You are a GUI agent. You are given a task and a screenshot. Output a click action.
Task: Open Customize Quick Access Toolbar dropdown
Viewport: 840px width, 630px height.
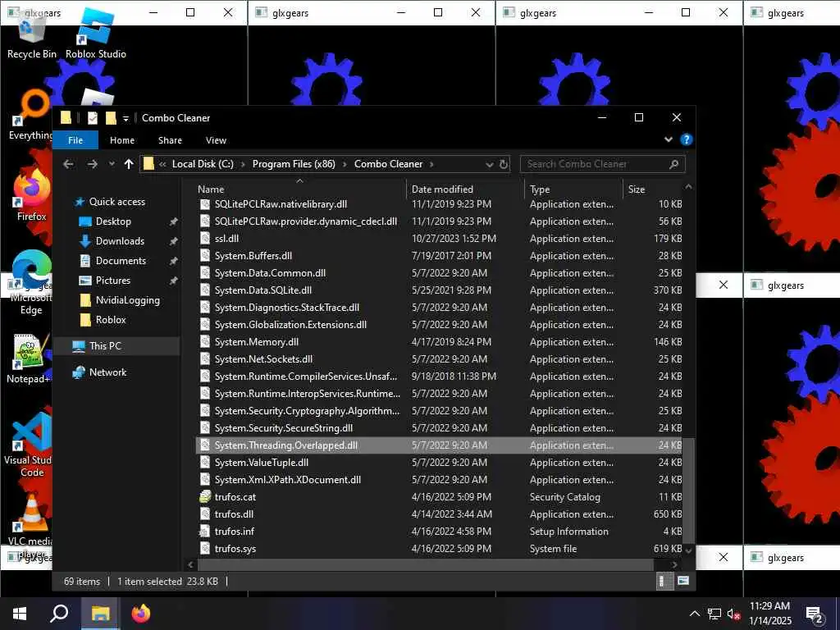(126, 118)
